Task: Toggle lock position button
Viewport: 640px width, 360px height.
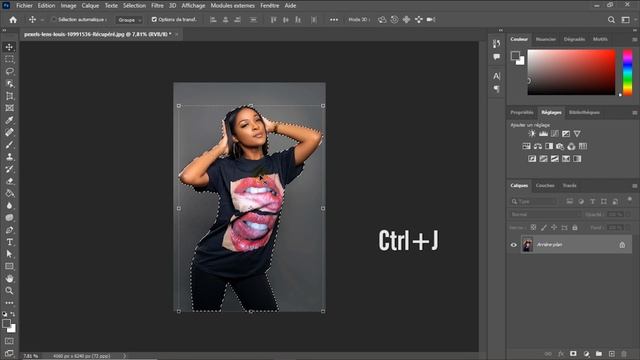Action: tap(554, 227)
